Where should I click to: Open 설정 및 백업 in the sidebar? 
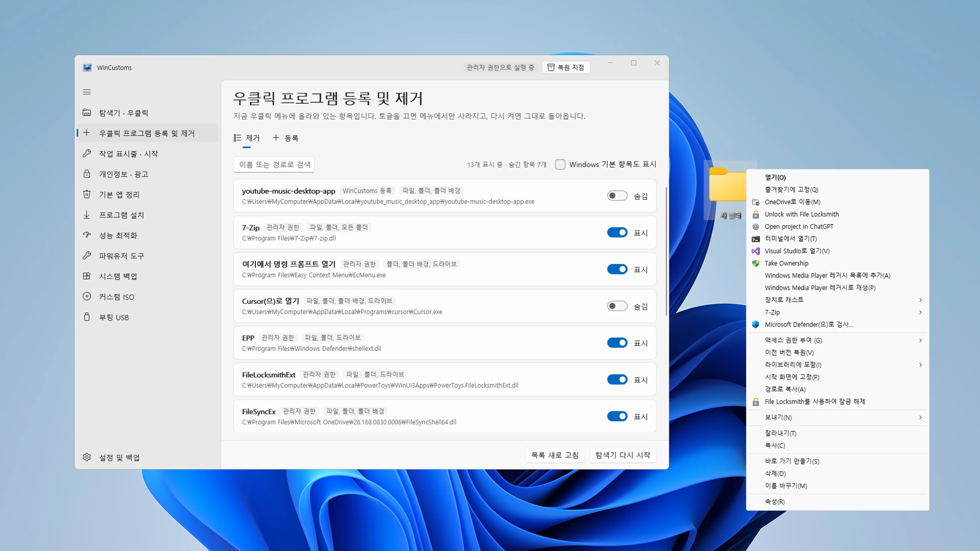coord(148,457)
